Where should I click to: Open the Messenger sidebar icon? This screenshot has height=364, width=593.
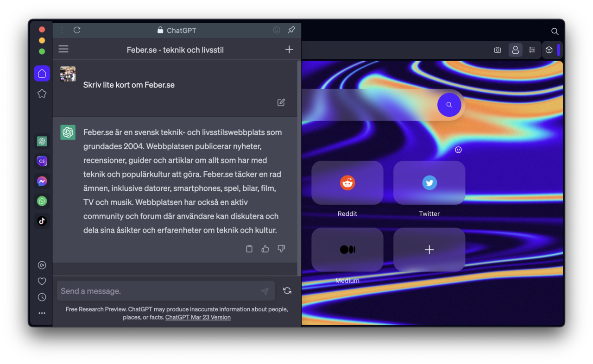point(42,181)
